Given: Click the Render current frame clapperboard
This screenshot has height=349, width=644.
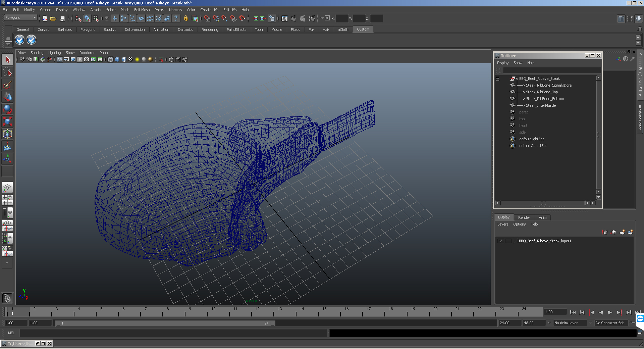Looking at the screenshot, I should [x=293, y=19].
